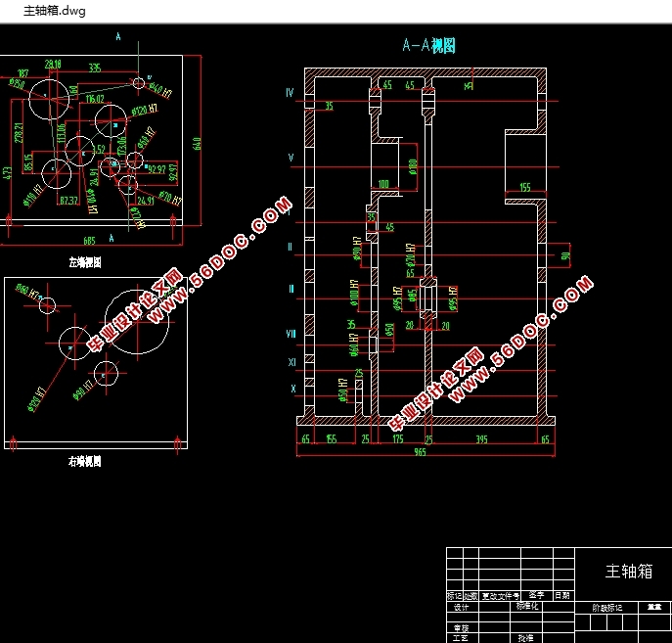The height and width of the screenshot is (643, 672).
Task: Click the 设计 cell in title block
Action: [462, 607]
